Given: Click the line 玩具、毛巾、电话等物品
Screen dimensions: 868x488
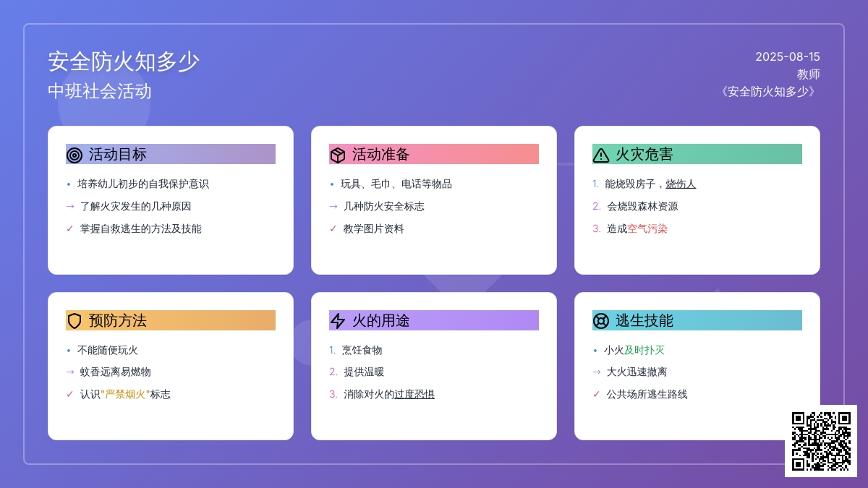Looking at the screenshot, I should click(x=396, y=184).
